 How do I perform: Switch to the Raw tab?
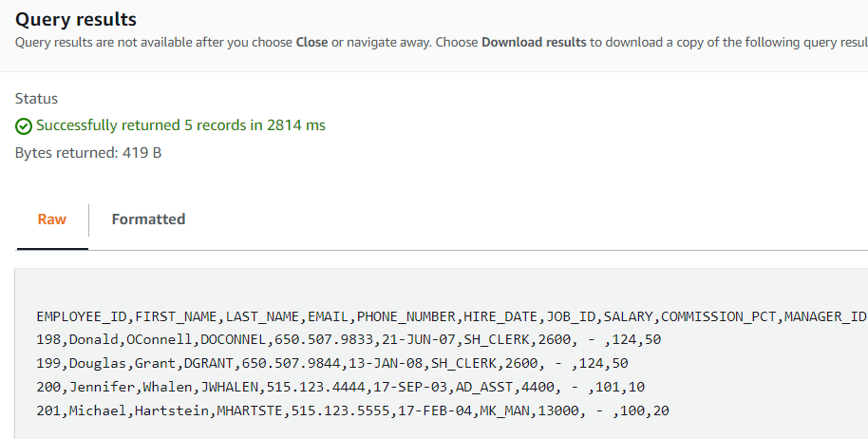52,219
